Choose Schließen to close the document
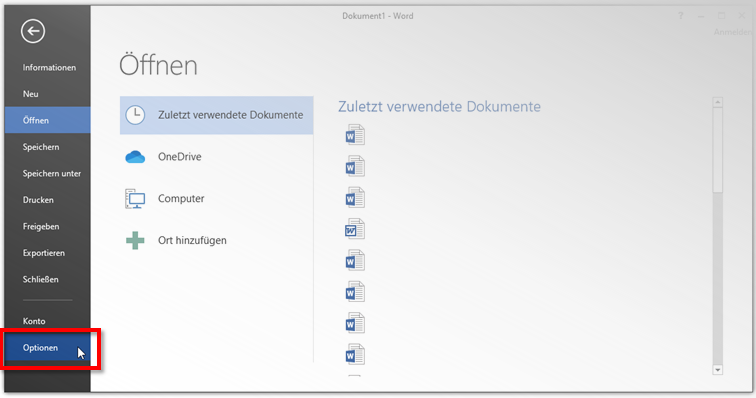The width and height of the screenshot is (756, 398). pos(48,279)
